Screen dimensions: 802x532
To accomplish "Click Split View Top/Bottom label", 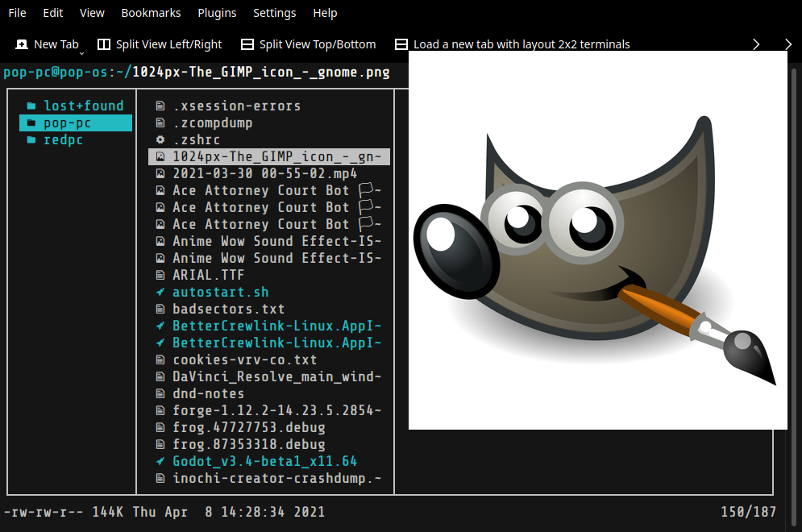I will 318,44.
